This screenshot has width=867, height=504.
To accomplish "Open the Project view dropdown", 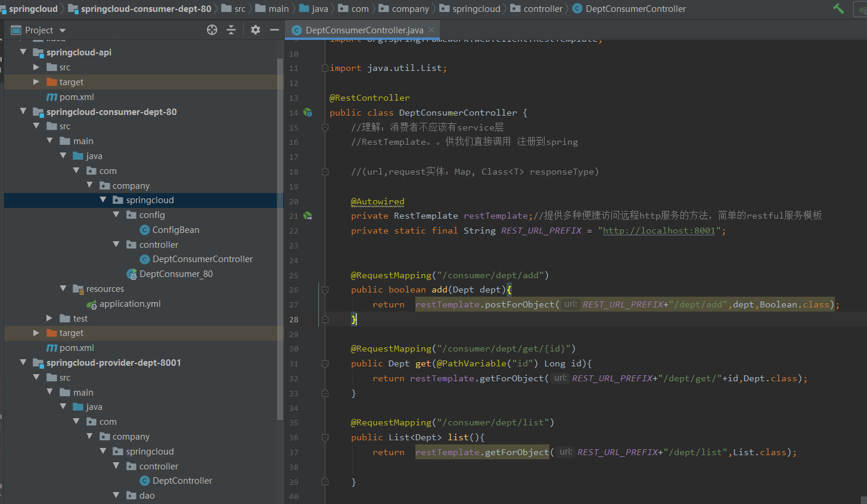I will [63, 30].
